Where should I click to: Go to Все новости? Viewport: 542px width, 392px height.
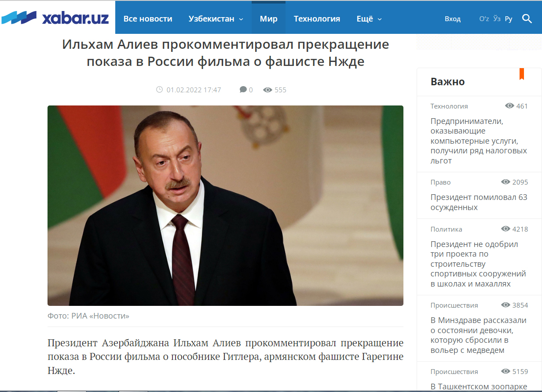pyautogui.click(x=148, y=19)
